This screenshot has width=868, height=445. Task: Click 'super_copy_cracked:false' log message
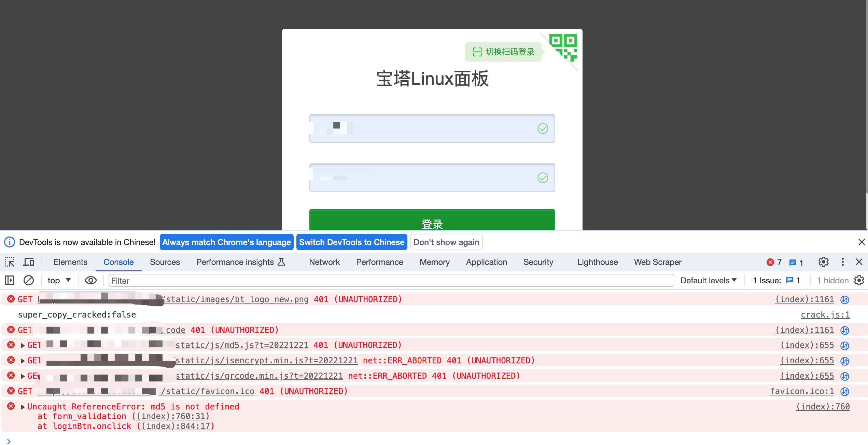pyautogui.click(x=77, y=315)
